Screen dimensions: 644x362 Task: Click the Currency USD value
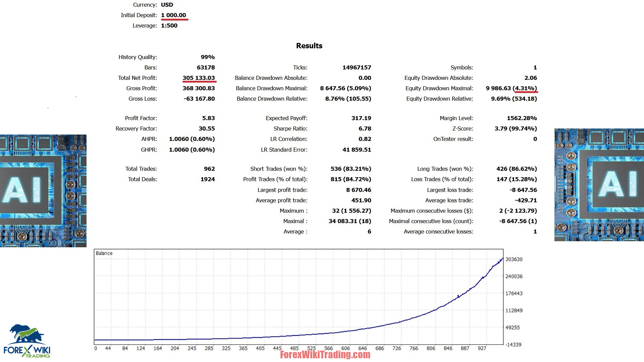click(x=167, y=5)
